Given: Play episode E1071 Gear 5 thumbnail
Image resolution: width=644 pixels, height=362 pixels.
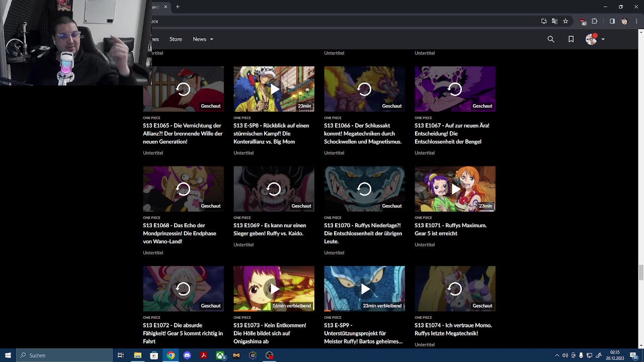Looking at the screenshot, I should click(x=455, y=189).
